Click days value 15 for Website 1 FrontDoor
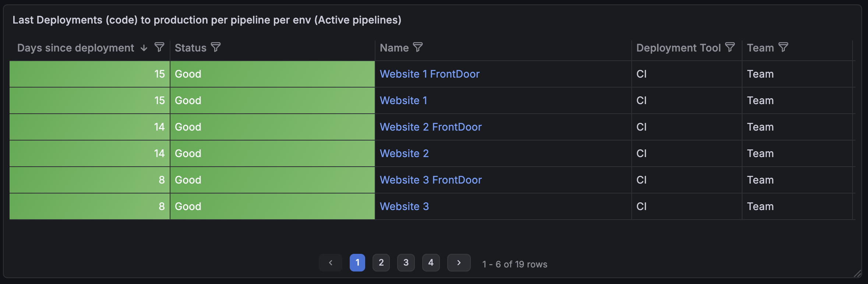868x284 pixels. [89, 74]
